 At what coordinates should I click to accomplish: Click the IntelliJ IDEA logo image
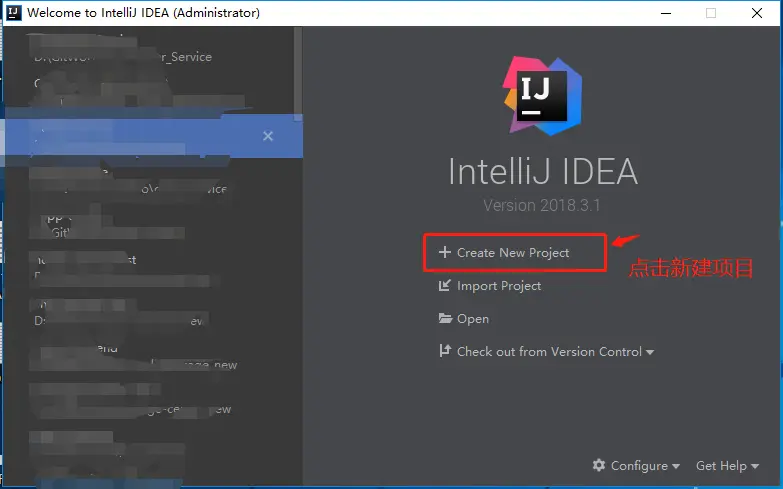point(542,95)
